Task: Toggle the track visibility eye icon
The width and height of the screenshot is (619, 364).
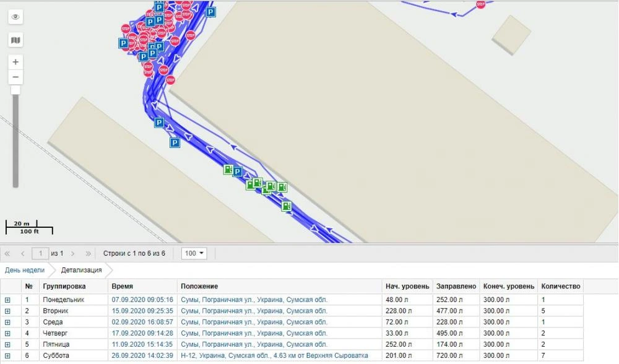Action: (x=15, y=17)
